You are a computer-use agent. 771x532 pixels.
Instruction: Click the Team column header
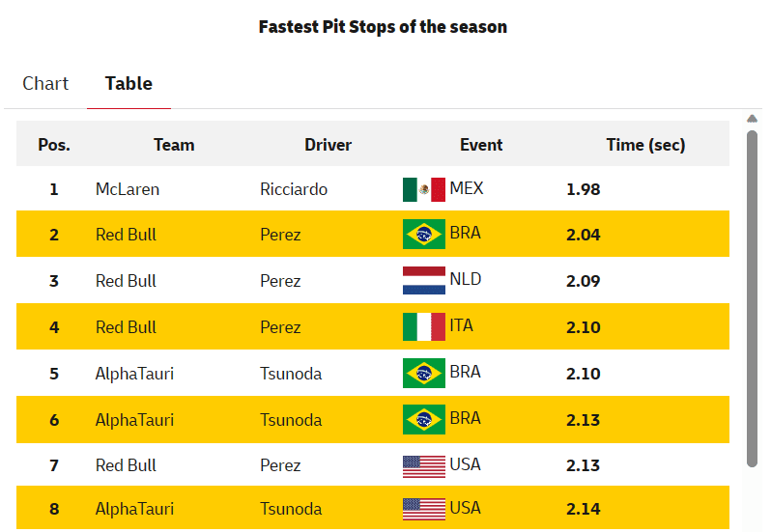point(174,145)
